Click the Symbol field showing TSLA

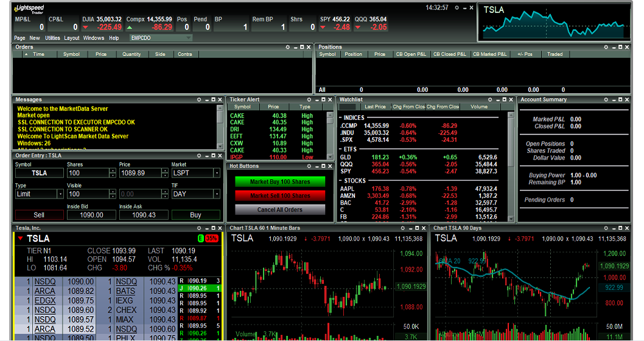pos(40,174)
